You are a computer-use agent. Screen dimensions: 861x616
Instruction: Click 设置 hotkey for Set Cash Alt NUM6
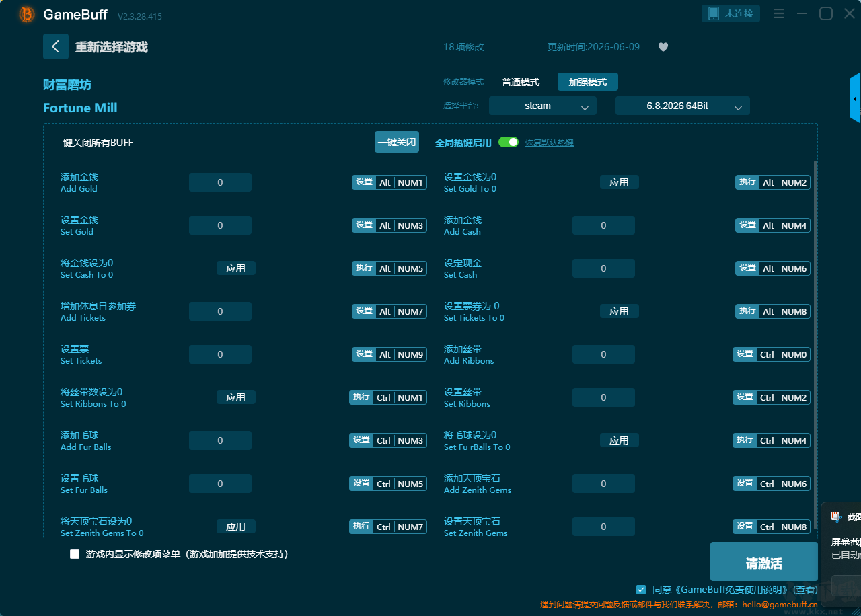click(747, 268)
